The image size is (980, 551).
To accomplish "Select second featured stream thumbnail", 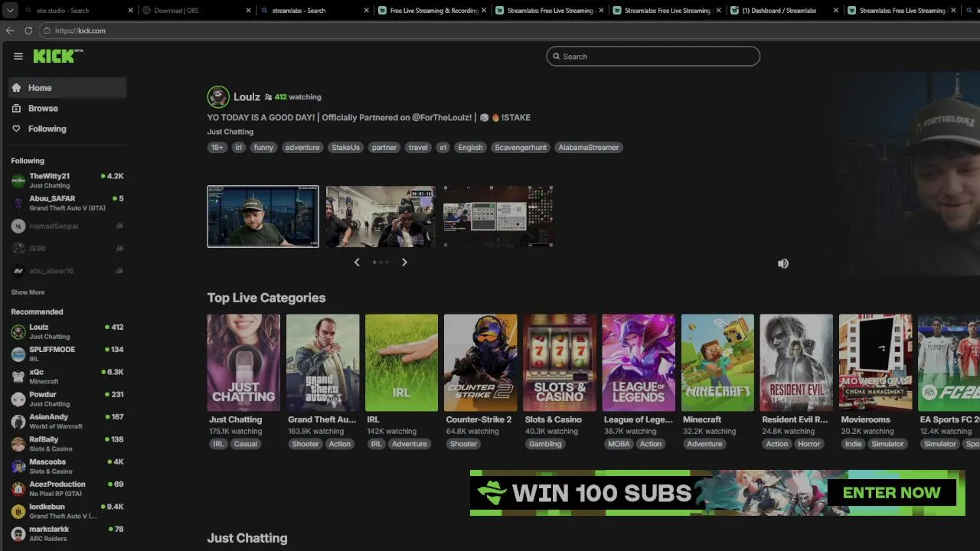I will 381,217.
